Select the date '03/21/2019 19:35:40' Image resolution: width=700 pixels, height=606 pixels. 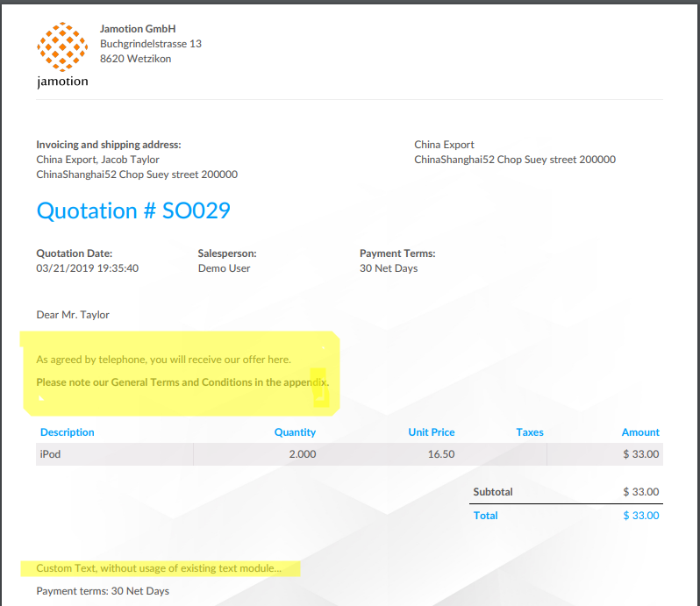(x=87, y=268)
